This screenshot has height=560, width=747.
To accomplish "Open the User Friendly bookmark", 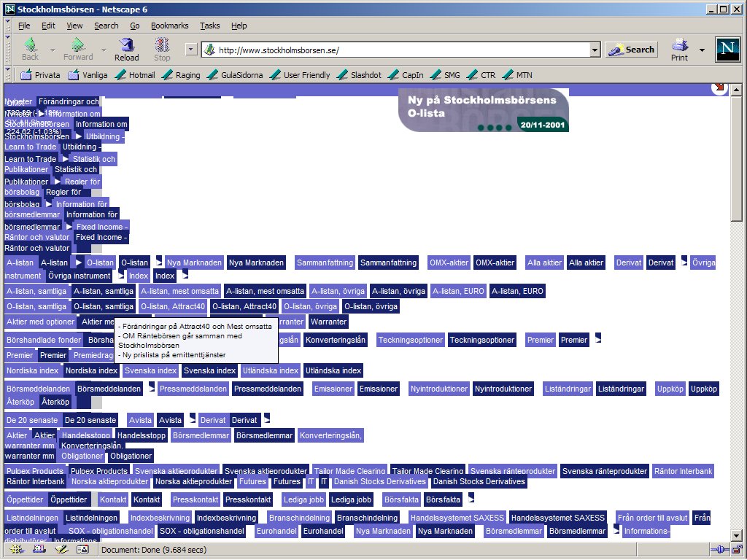I will (300, 75).
